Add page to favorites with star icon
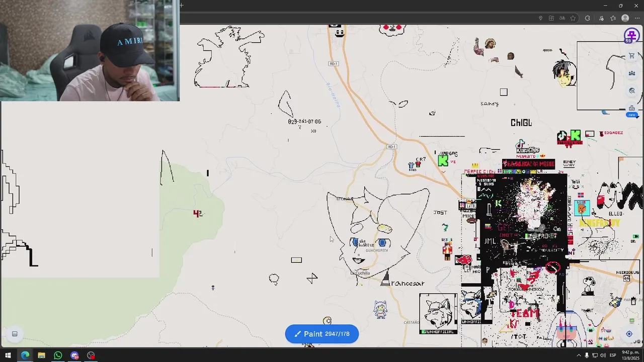Screen dimensions: 644x362 [x=573, y=18]
